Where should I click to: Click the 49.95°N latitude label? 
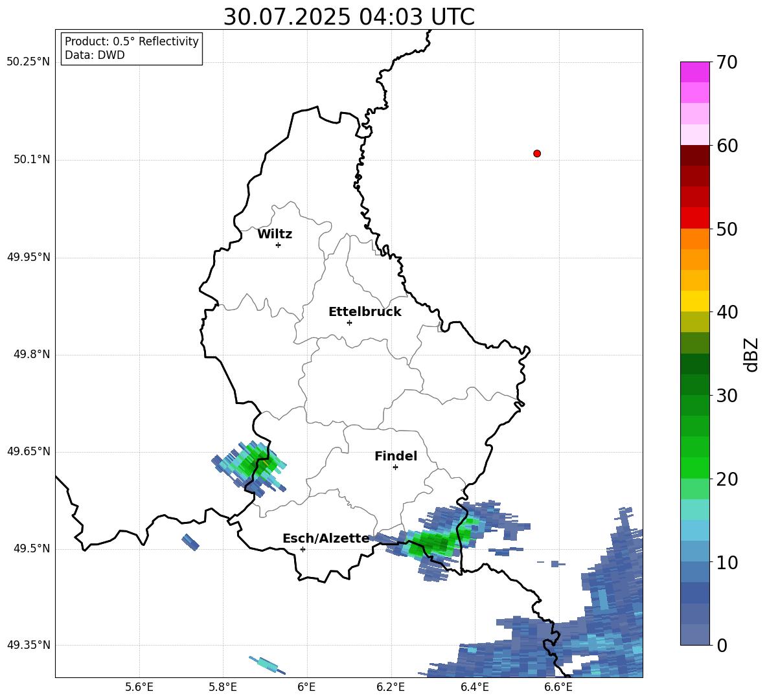coord(29,257)
